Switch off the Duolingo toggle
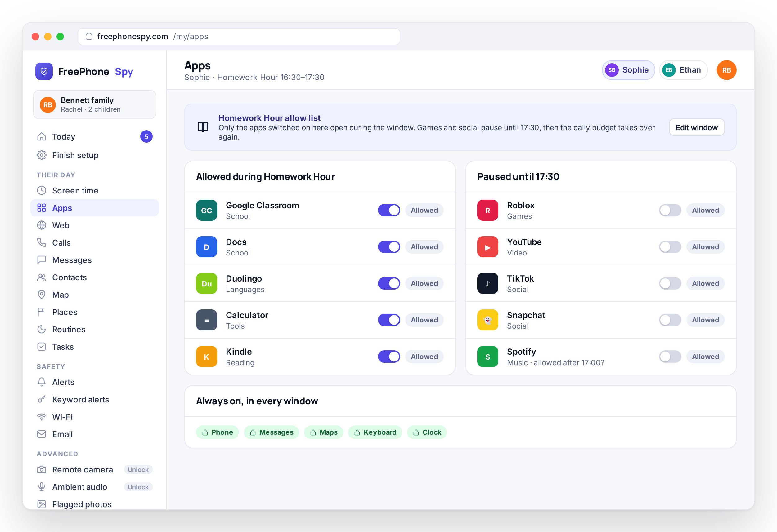This screenshot has height=532, width=777. pos(389,284)
